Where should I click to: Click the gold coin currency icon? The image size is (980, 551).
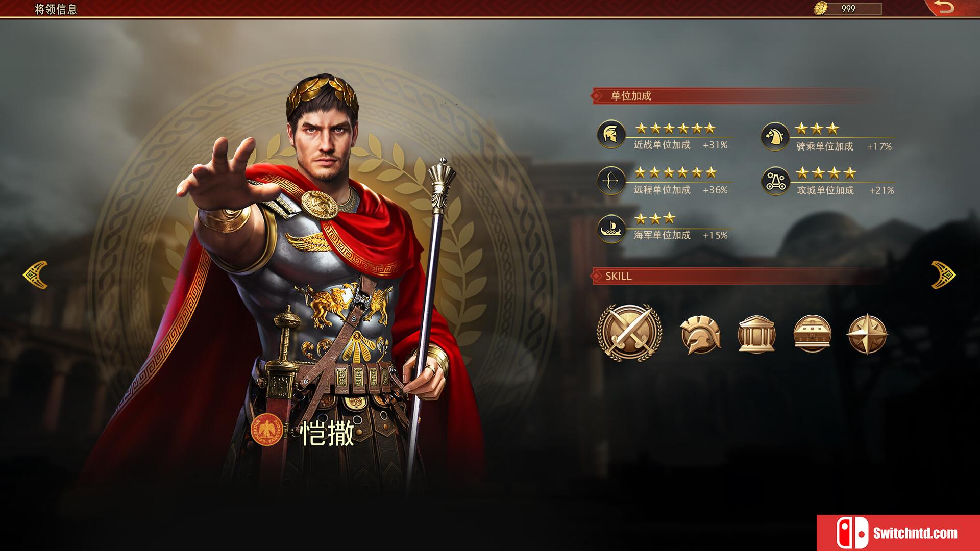point(820,8)
